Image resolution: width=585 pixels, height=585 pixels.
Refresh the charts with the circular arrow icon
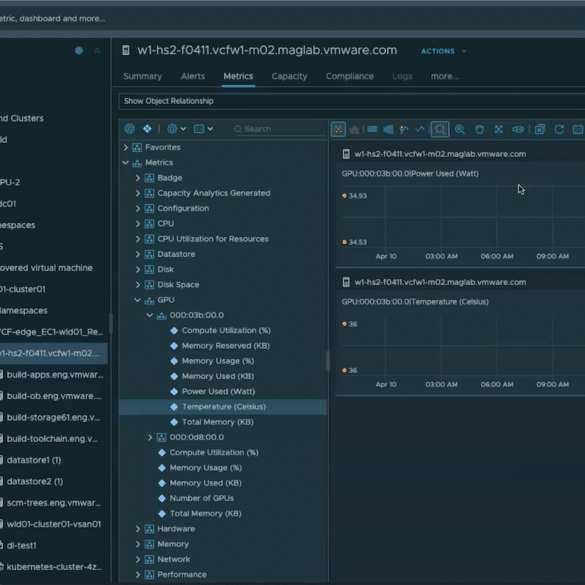click(559, 129)
